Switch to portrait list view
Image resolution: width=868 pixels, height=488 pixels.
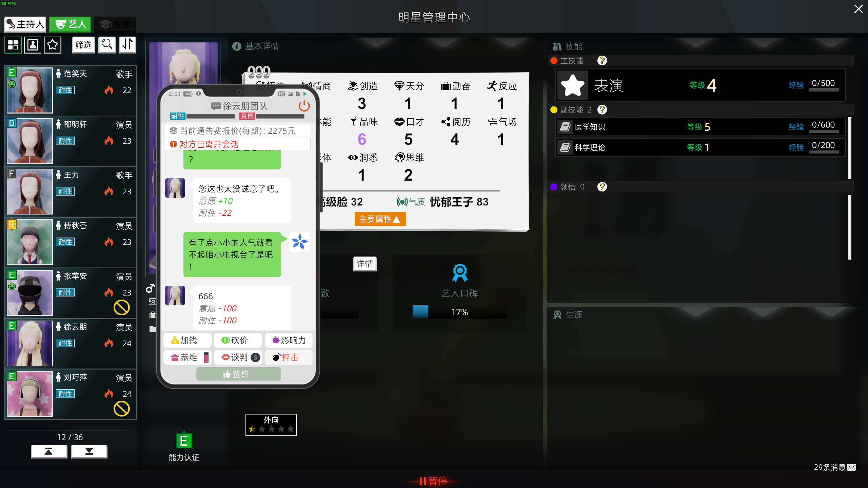[x=33, y=45]
